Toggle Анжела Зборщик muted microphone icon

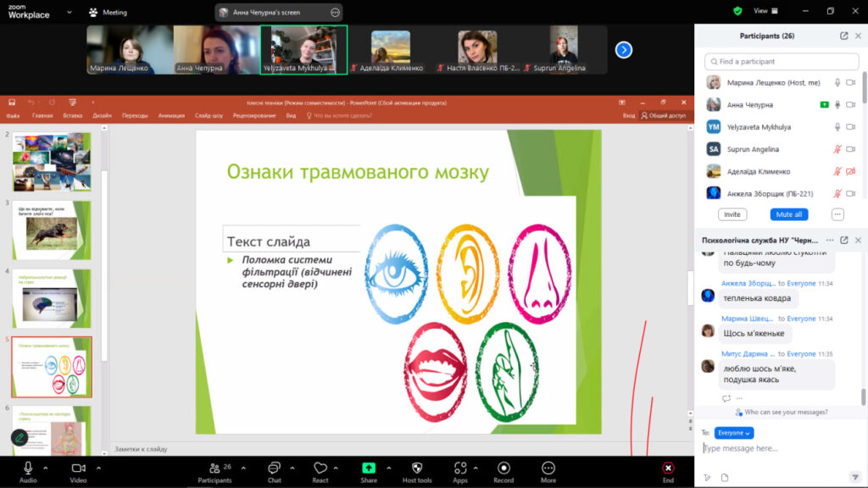[837, 194]
